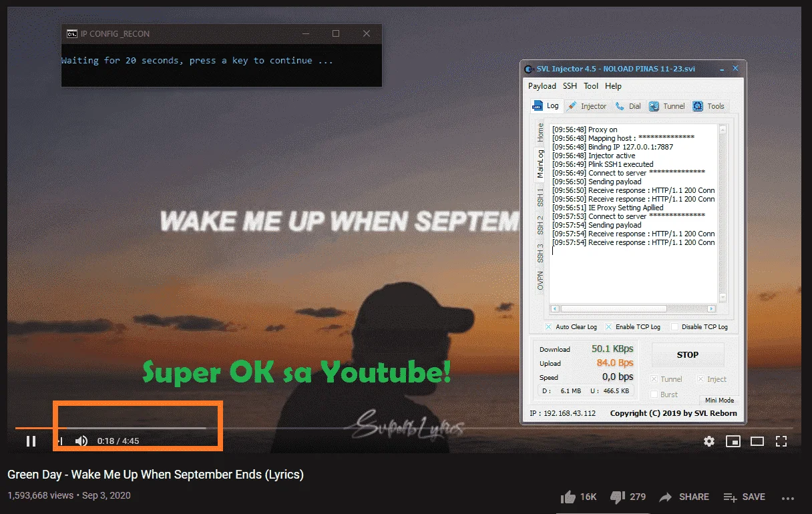Click the Upload speed value 84.0 Bps
The width and height of the screenshot is (812, 514).
(614, 363)
